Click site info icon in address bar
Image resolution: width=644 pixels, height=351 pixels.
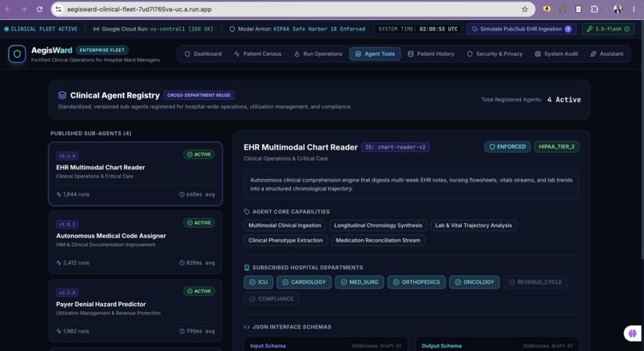58,9
